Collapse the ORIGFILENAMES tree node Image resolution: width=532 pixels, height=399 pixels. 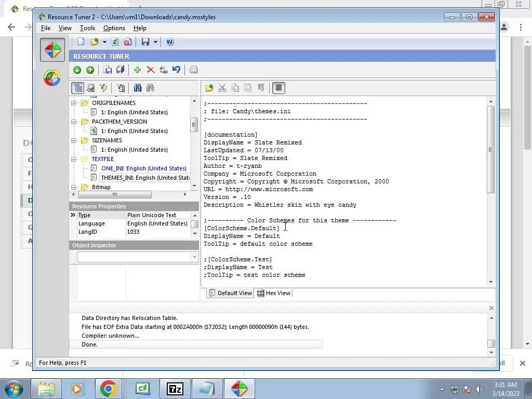[74, 103]
